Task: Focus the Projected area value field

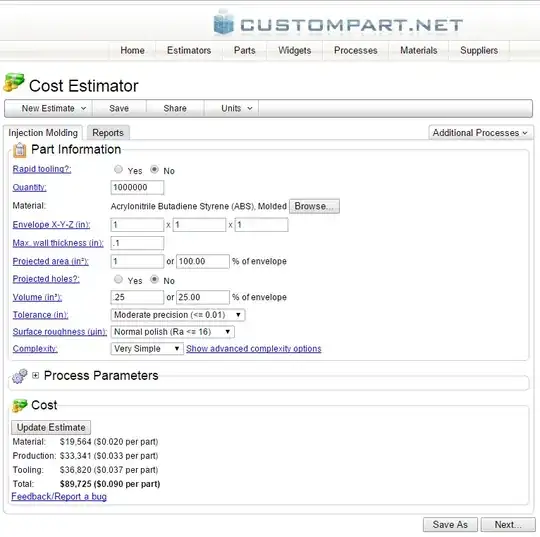Action: tap(137, 261)
